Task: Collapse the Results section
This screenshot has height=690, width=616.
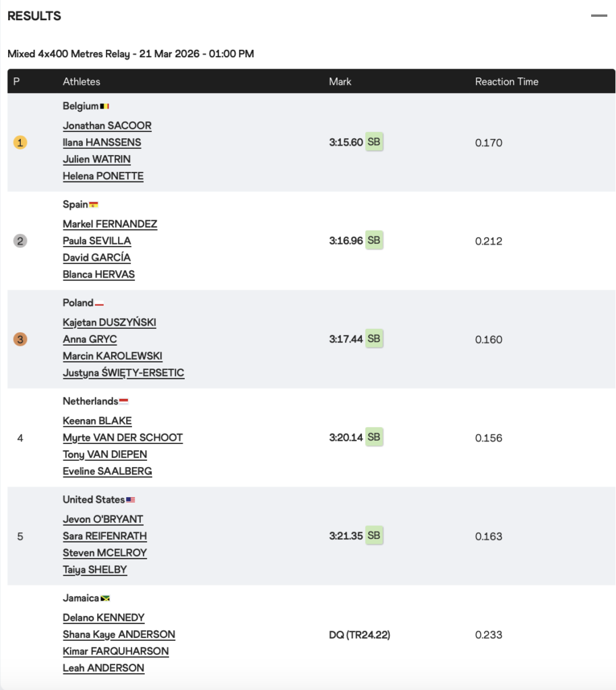Action: (x=598, y=15)
